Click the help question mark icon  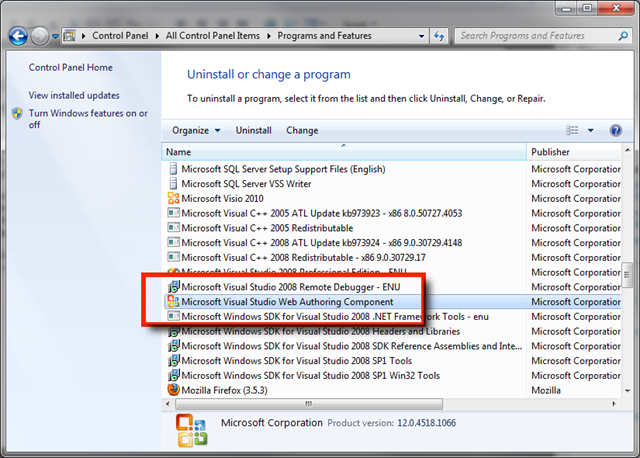(x=616, y=130)
